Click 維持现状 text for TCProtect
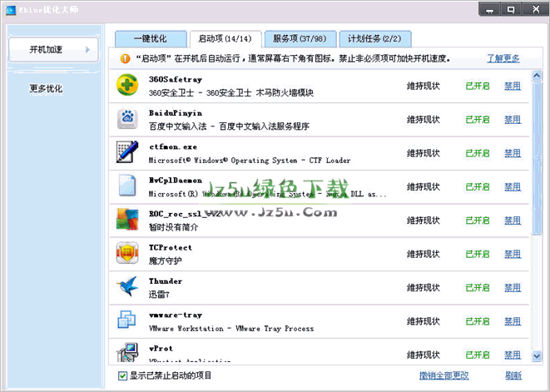The width and height of the screenshot is (550, 392). point(424,254)
